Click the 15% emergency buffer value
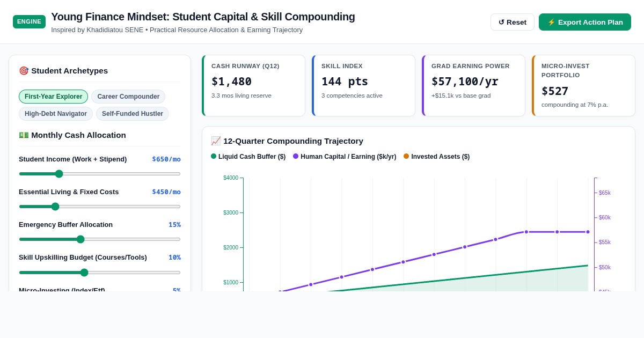This screenshot has width=644, height=338. tap(174, 225)
